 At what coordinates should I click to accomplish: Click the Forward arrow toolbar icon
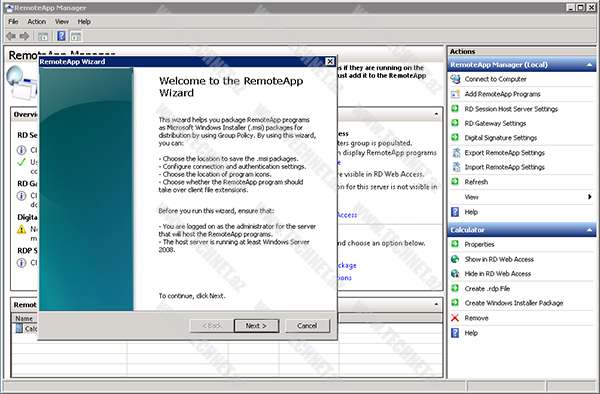tap(24, 36)
